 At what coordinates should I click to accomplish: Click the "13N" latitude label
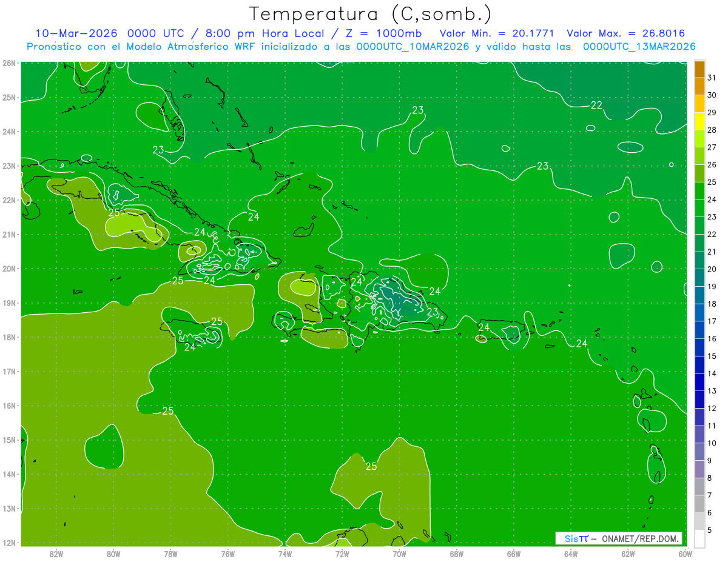(x=9, y=509)
